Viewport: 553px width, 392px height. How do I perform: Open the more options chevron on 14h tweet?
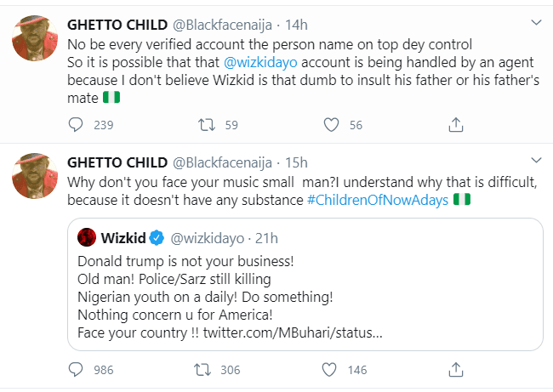(x=535, y=21)
